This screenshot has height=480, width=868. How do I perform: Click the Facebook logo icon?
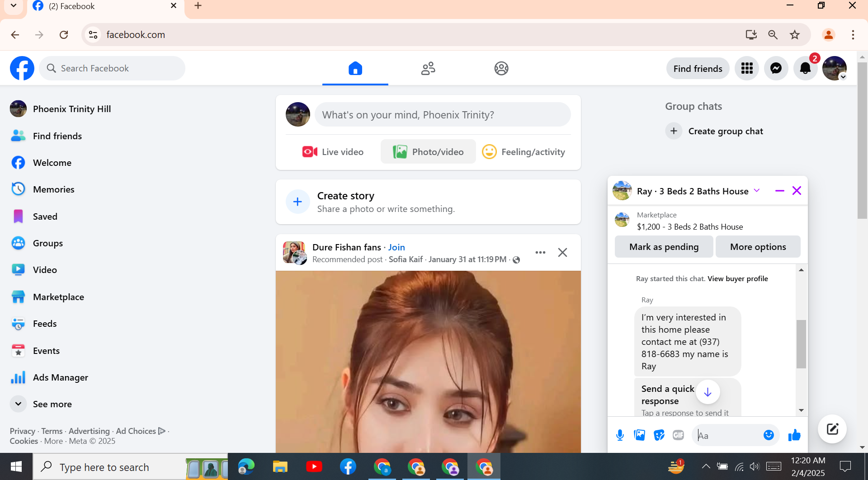pos(22,68)
